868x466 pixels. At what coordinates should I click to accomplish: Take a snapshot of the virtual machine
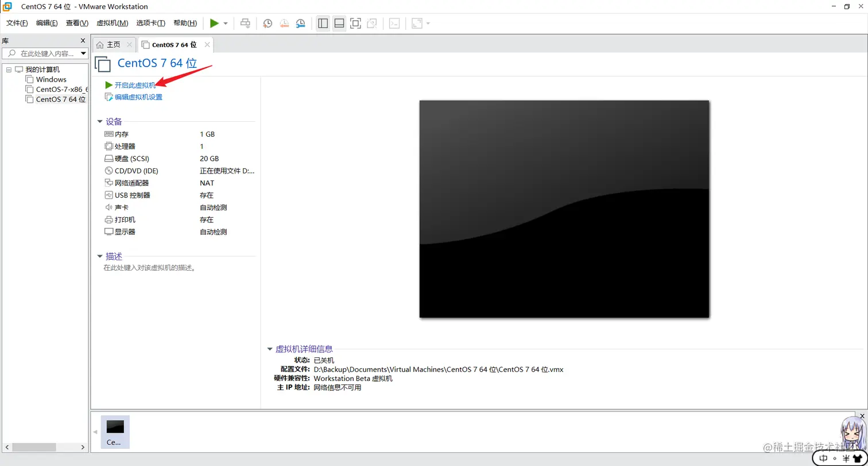pos(268,24)
